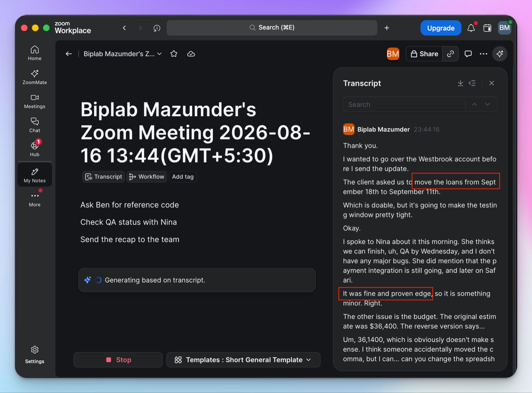Select the Workflow tag chip
Screen dimensions: 532x393
(x=147, y=177)
